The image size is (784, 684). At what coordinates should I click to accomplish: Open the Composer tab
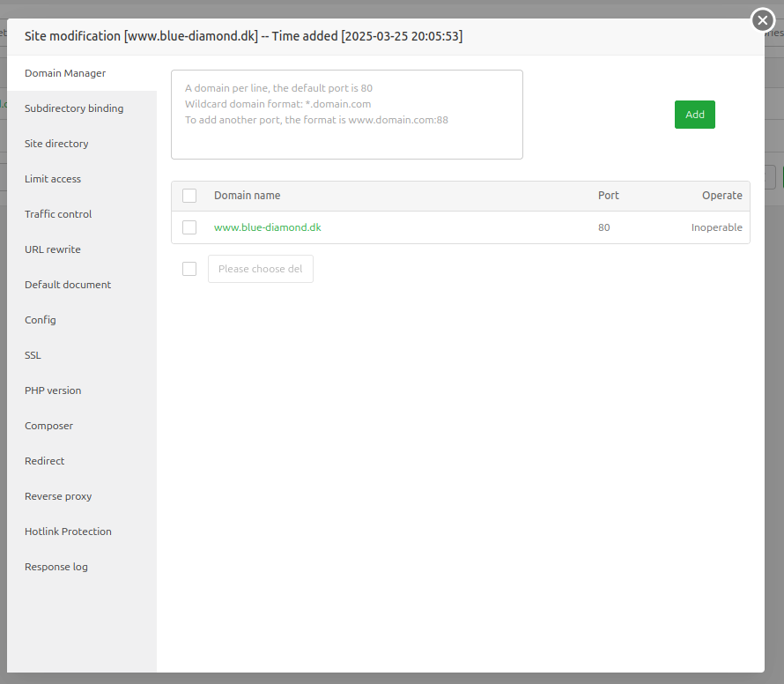tap(82, 426)
